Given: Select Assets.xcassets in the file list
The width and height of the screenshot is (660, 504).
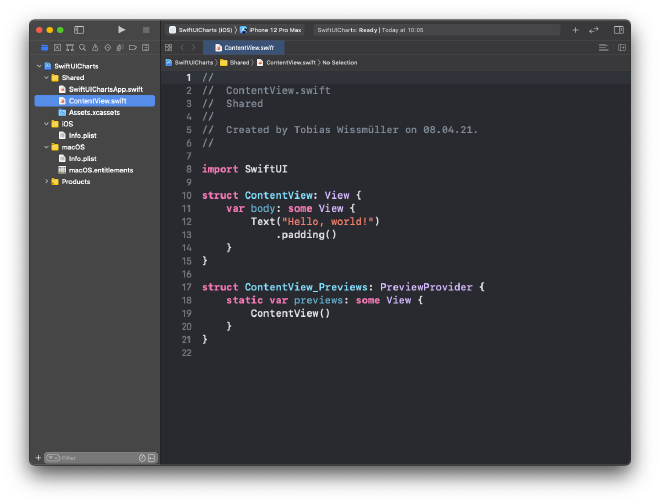Looking at the screenshot, I should pos(94,112).
